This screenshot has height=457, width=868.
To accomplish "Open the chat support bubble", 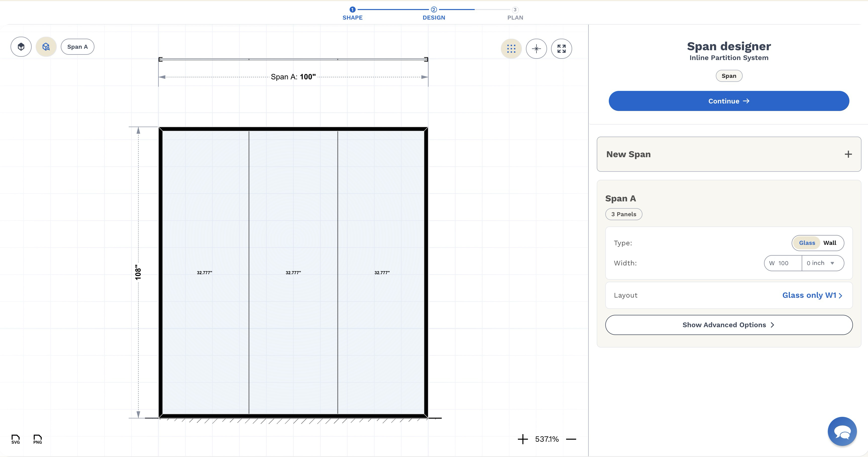I will [842, 431].
